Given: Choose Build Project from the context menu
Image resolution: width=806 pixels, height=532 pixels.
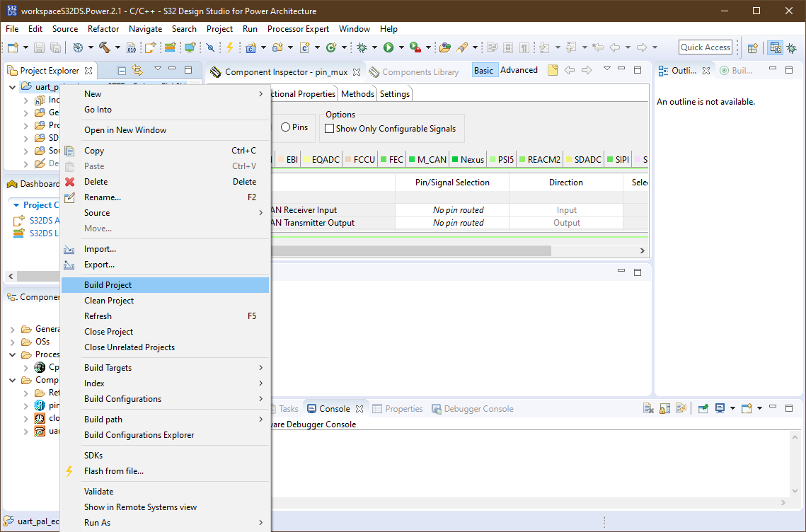Looking at the screenshot, I should click(x=108, y=285).
